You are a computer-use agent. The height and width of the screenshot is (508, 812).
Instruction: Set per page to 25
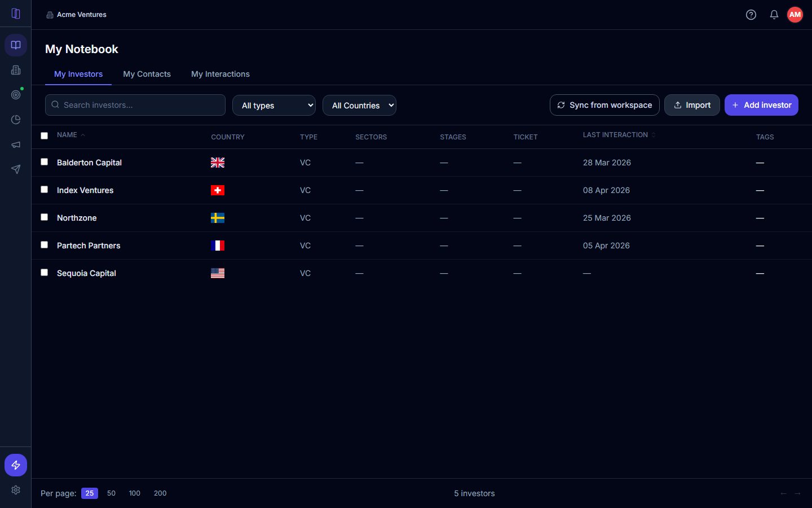[x=90, y=493]
